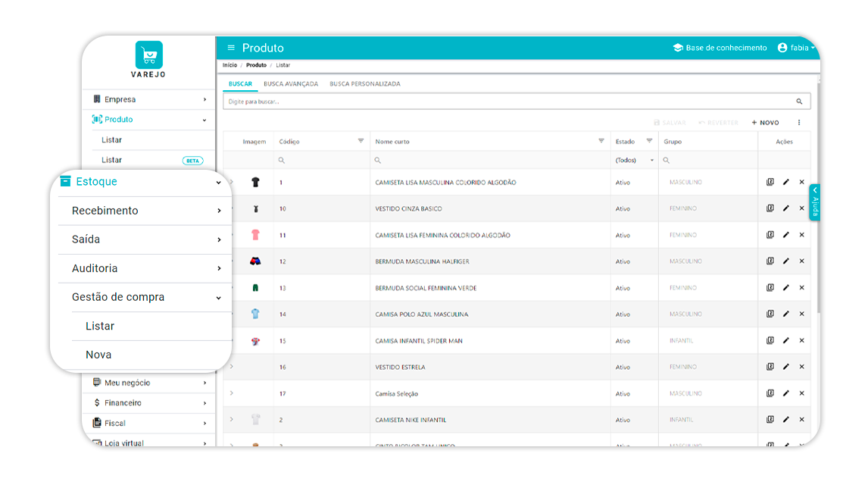Click the NOVO button
868x488 pixels.
pyautogui.click(x=765, y=123)
